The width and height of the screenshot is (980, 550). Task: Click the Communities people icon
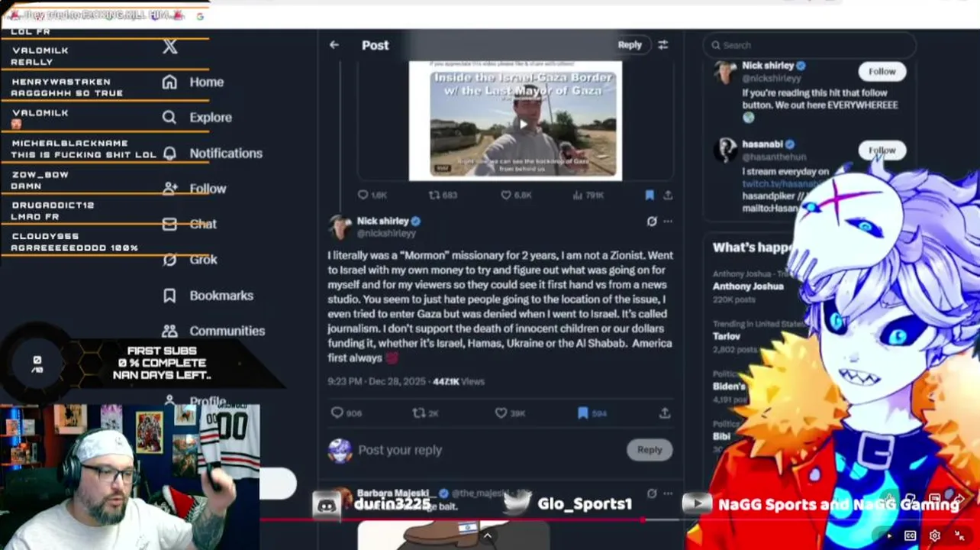[x=169, y=331]
